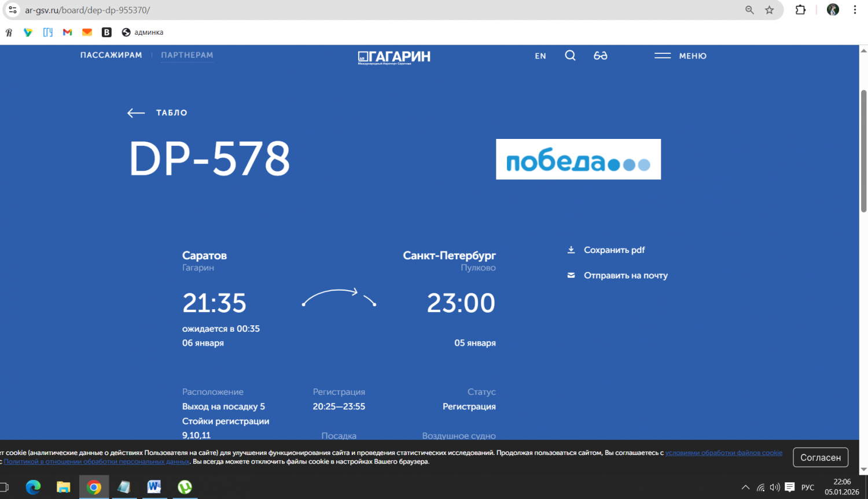This screenshot has width=868, height=499.
Task: Click the search magnifier icon in site header
Action: tap(570, 56)
